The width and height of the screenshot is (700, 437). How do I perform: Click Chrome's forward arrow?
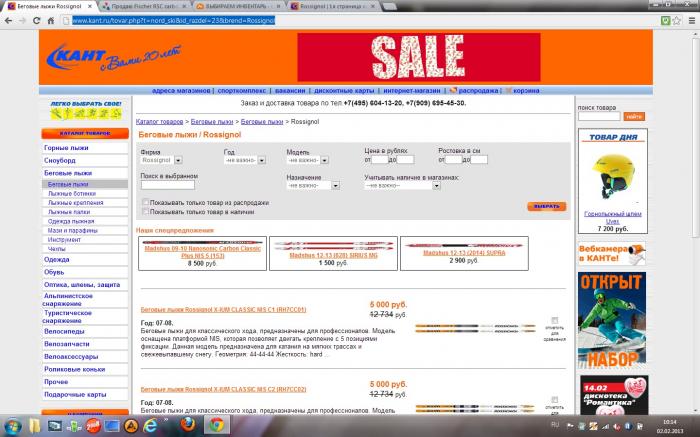[x=22, y=21]
